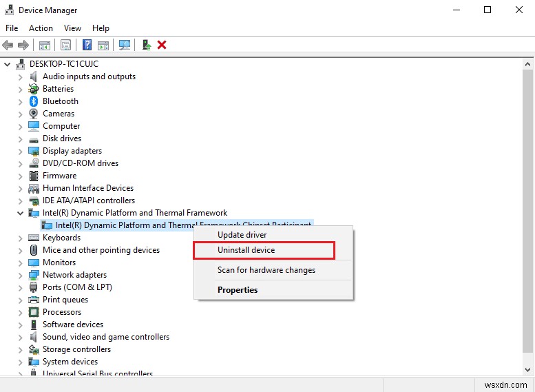This screenshot has width=535, height=392.
Task: Click the Firmware chip icon
Action: tap(34, 176)
